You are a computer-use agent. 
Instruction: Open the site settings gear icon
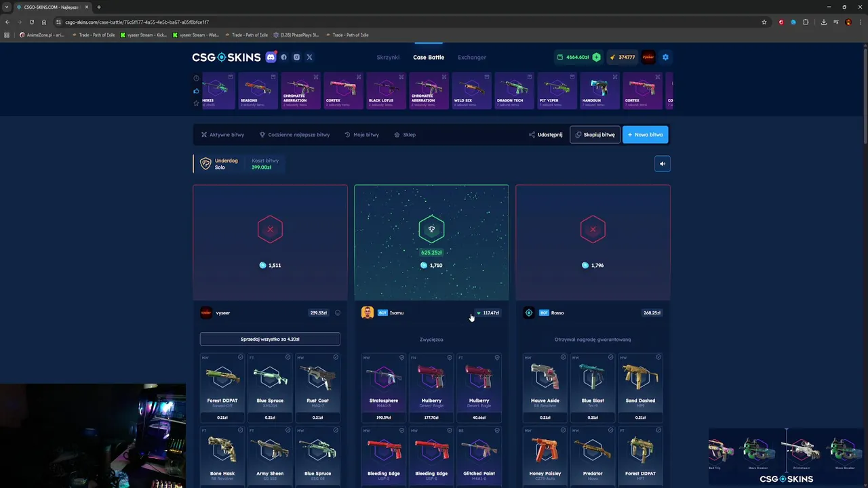(x=665, y=57)
